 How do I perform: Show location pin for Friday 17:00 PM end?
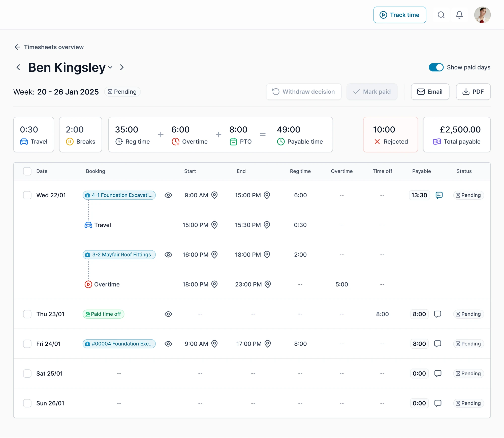click(x=268, y=344)
